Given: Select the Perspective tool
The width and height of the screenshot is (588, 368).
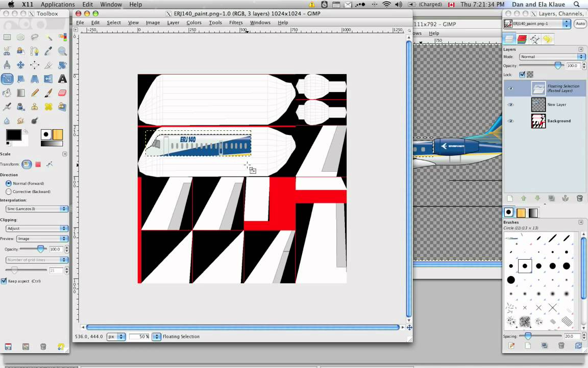Looking at the screenshot, I should [35, 79].
